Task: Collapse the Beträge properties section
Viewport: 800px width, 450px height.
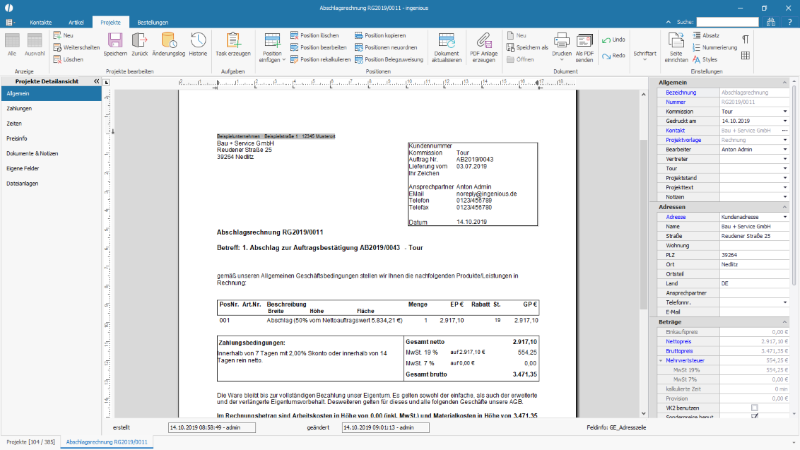Action: click(x=784, y=322)
